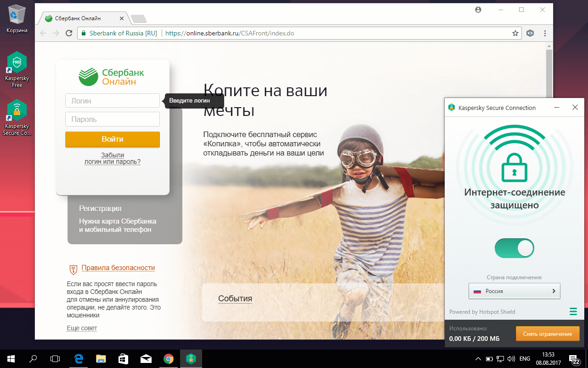
Task: Expand the События section on the page
Action: pyautogui.click(x=235, y=299)
